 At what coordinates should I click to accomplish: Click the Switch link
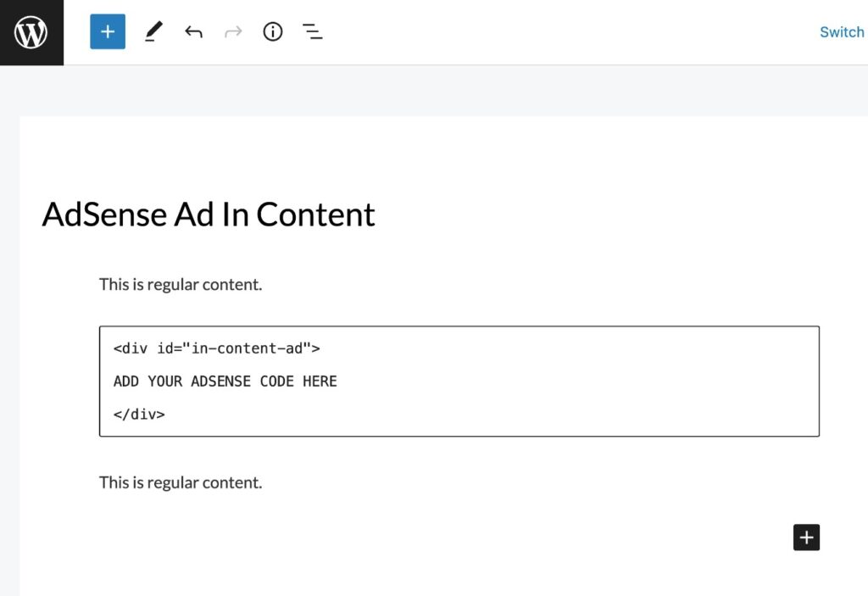pos(841,31)
